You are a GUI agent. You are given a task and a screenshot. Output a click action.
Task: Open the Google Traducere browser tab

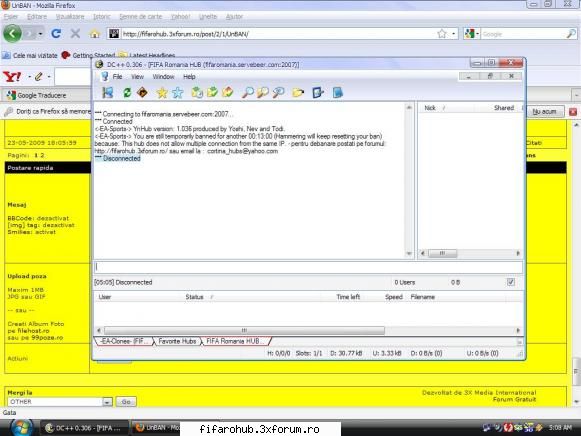(42, 96)
